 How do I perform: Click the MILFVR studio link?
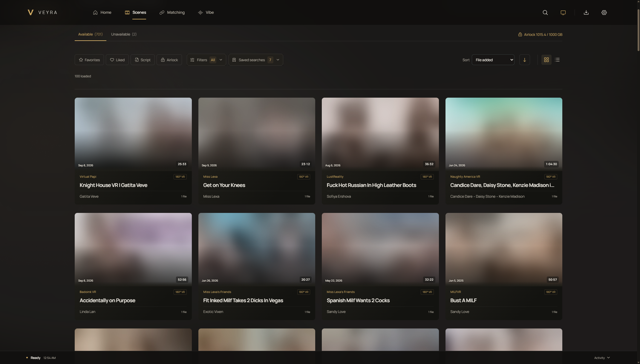point(456,292)
